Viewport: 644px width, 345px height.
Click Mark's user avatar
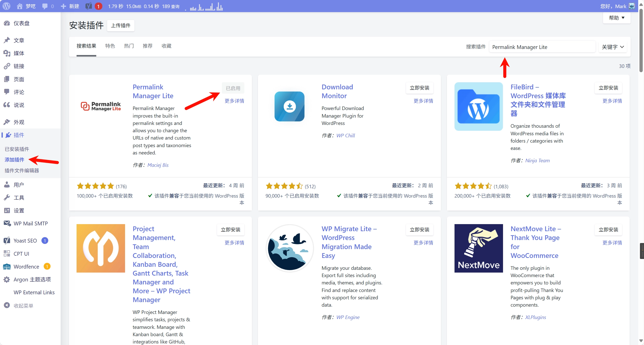pos(632,6)
